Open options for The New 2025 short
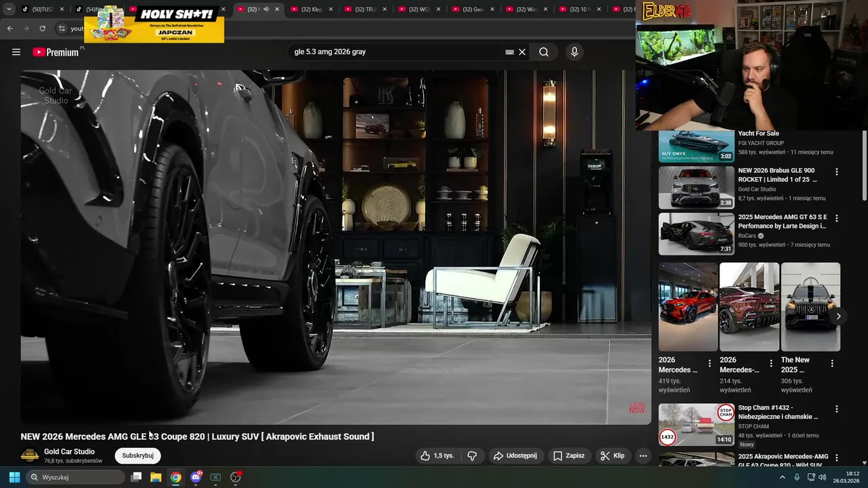The width and height of the screenshot is (868, 488). (832, 364)
